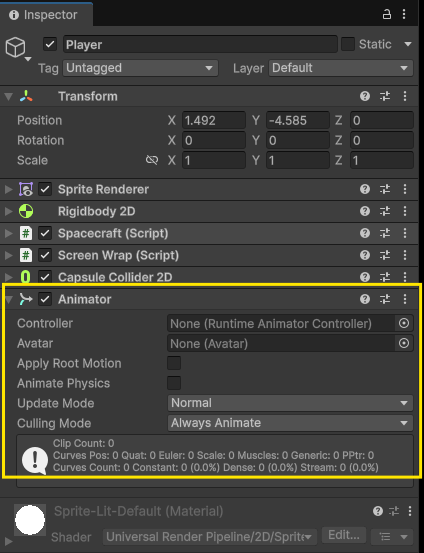
Task: Open Sprite Renderer more-options menu
Action: coord(405,189)
